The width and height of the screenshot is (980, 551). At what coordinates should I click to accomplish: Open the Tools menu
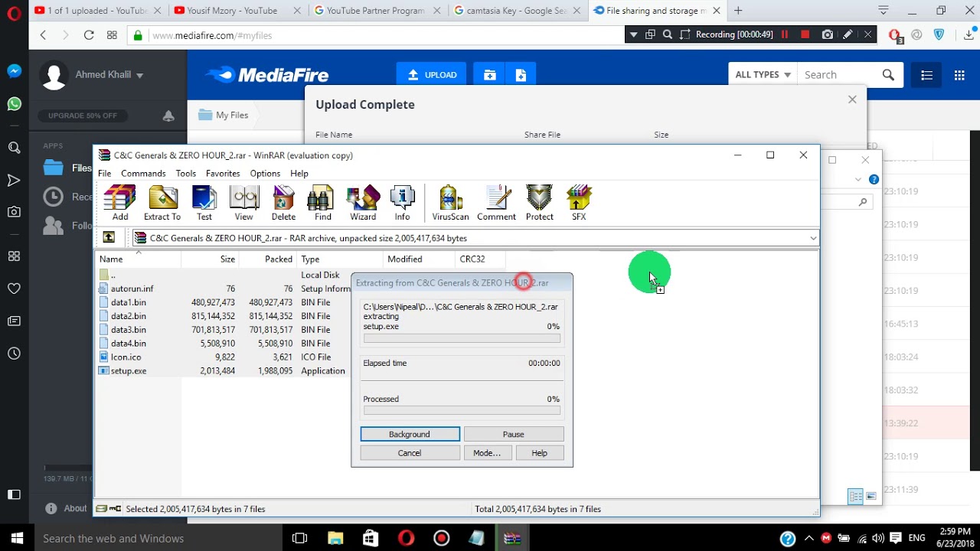(x=186, y=174)
